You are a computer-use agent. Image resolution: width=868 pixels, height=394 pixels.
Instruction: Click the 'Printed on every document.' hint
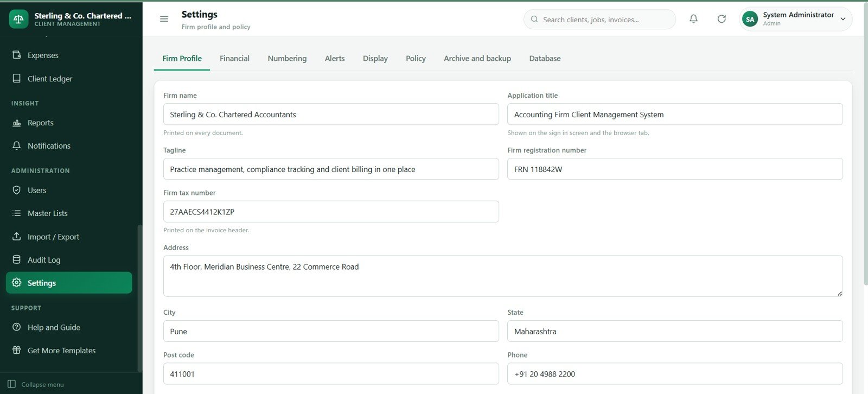point(203,133)
